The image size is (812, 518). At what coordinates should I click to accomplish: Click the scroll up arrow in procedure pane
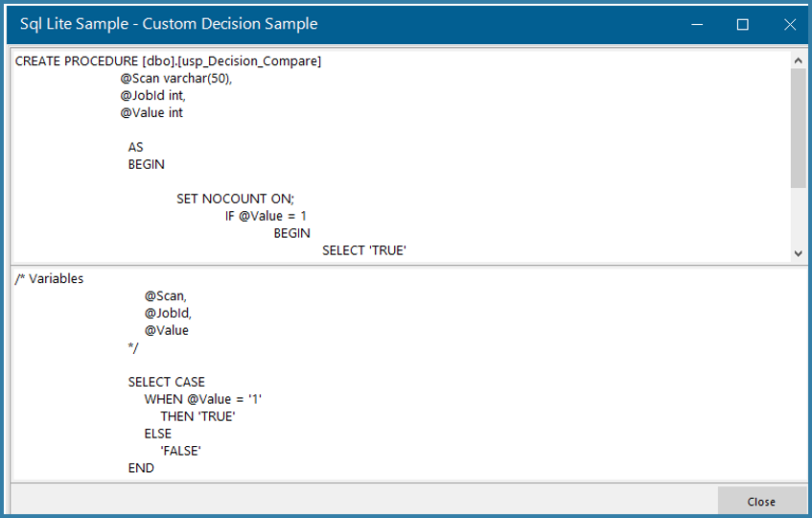point(798,59)
